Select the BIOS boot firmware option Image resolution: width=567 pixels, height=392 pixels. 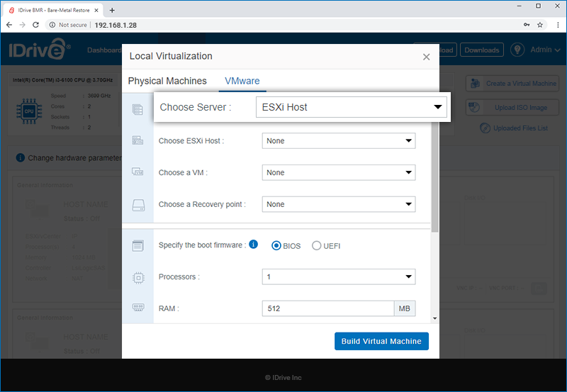tap(276, 246)
